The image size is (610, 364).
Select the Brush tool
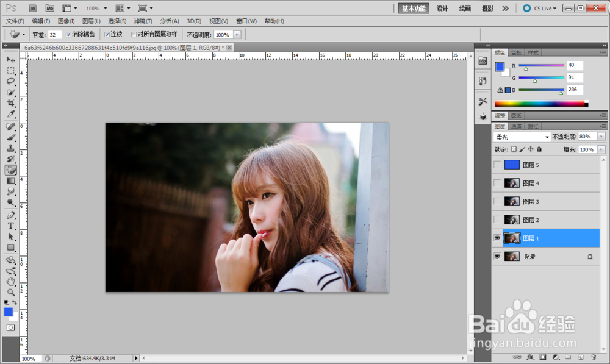(10, 137)
